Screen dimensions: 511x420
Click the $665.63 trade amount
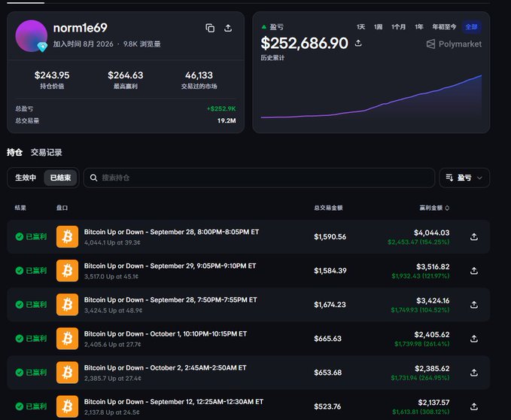[327, 339]
